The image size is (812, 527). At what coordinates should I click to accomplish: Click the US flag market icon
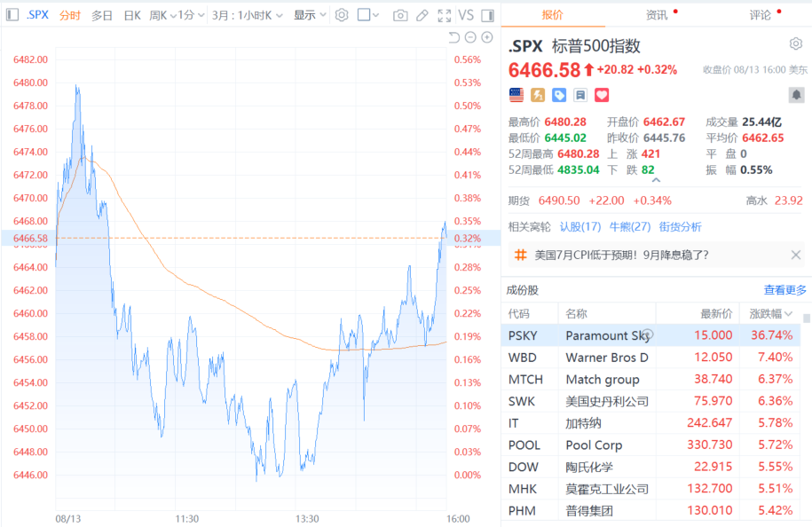point(516,95)
